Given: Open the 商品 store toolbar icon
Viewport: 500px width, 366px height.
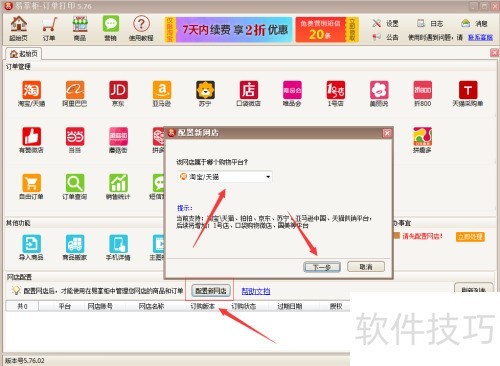Looking at the screenshot, I should click(80, 29).
